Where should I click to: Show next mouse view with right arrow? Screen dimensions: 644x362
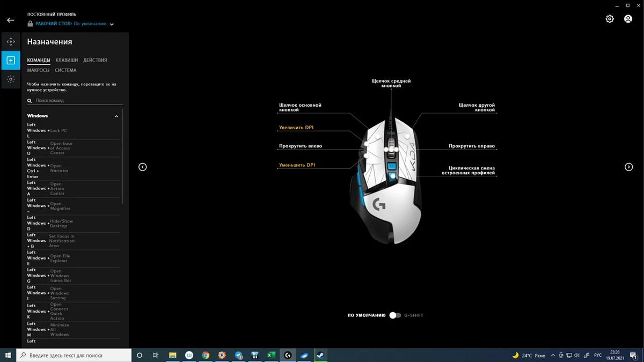629,167
